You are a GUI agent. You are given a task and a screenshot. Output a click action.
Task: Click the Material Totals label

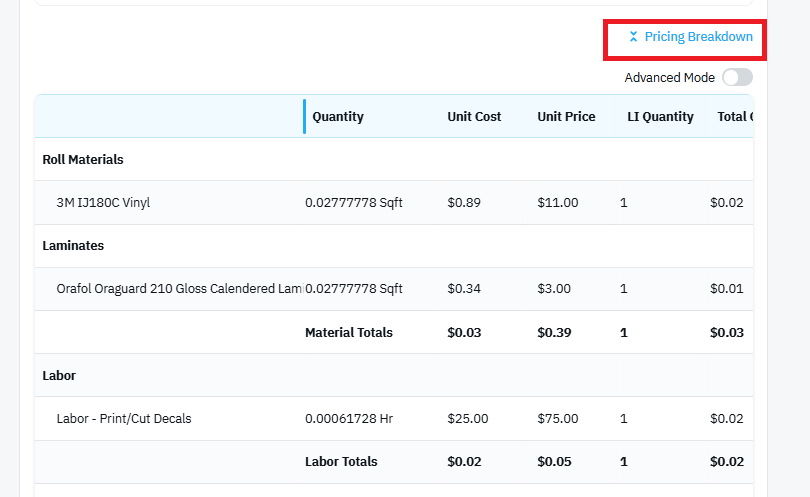tap(349, 333)
